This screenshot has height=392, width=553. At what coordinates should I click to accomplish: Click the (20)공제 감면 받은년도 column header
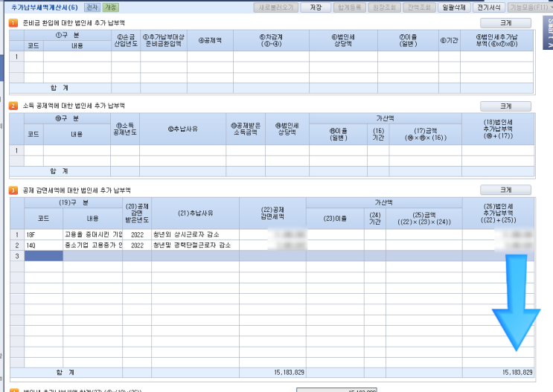click(x=137, y=213)
